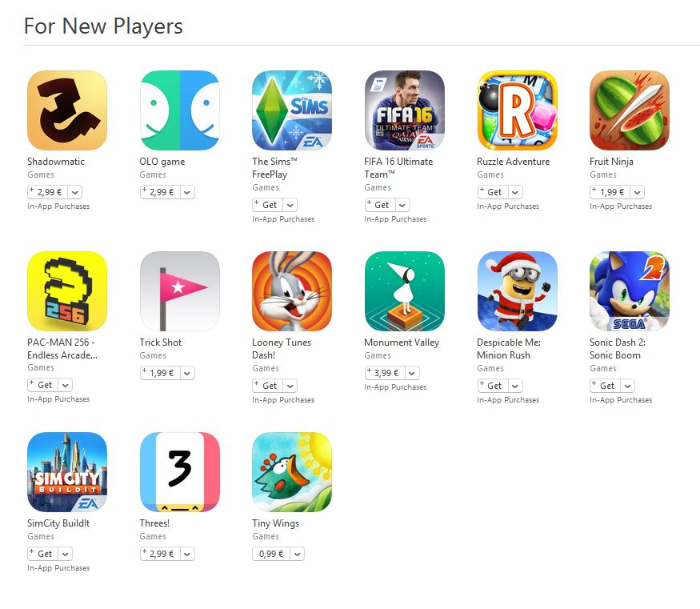Open the OLO game app icon

179,110
